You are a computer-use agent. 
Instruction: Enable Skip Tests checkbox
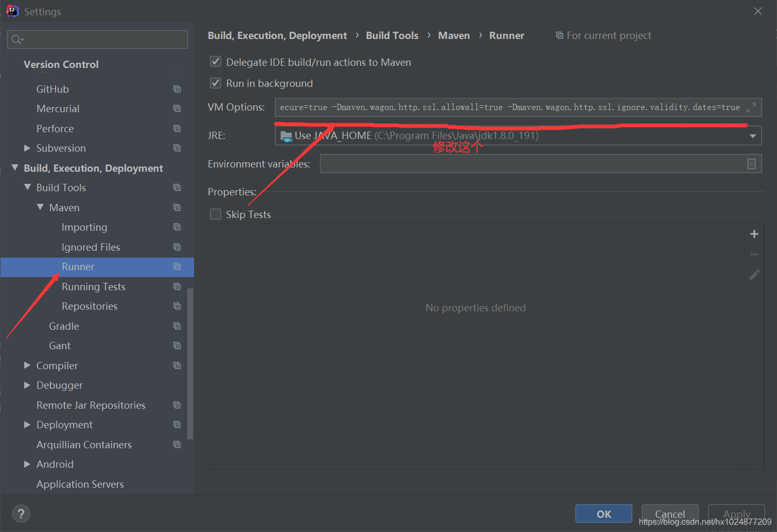point(216,214)
